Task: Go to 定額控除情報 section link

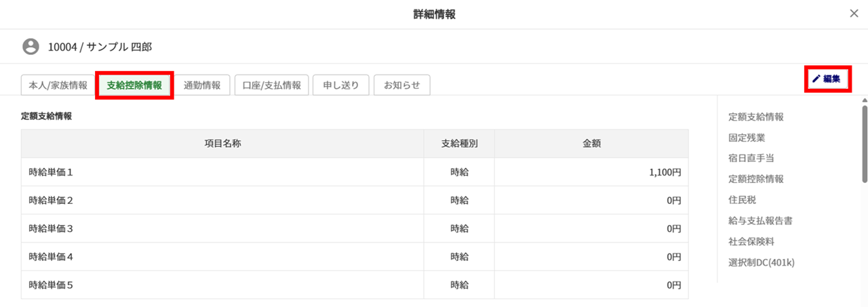Action: coord(755,179)
